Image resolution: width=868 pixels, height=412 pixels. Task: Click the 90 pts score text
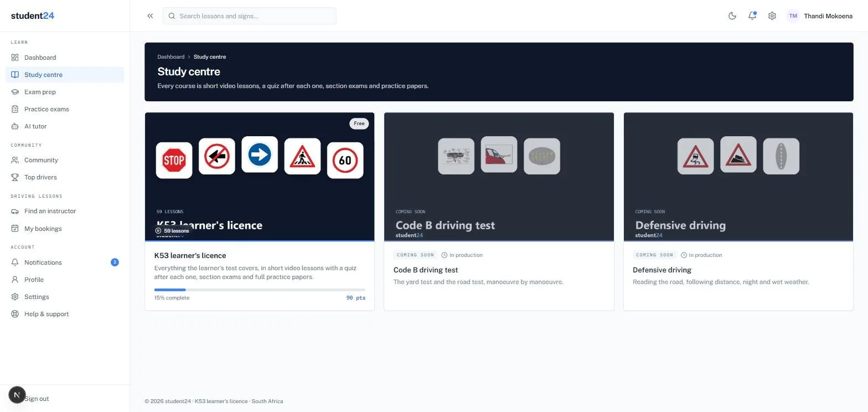tap(356, 298)
